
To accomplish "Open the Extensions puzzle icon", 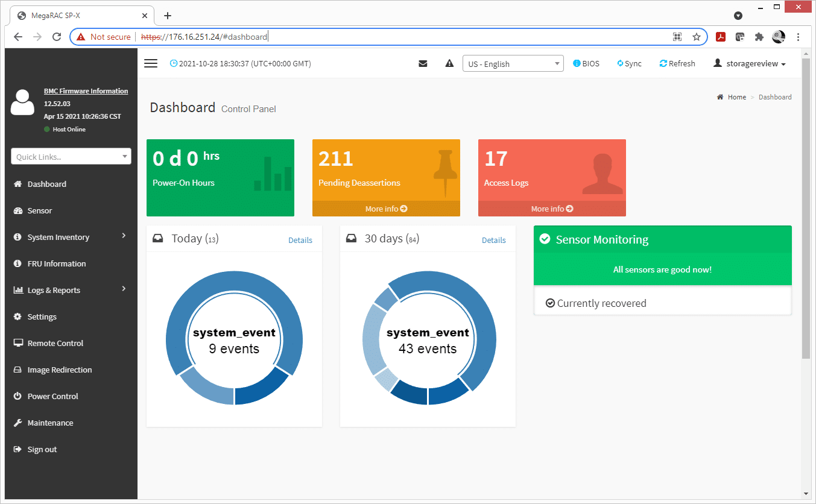I will click(759, 37).
